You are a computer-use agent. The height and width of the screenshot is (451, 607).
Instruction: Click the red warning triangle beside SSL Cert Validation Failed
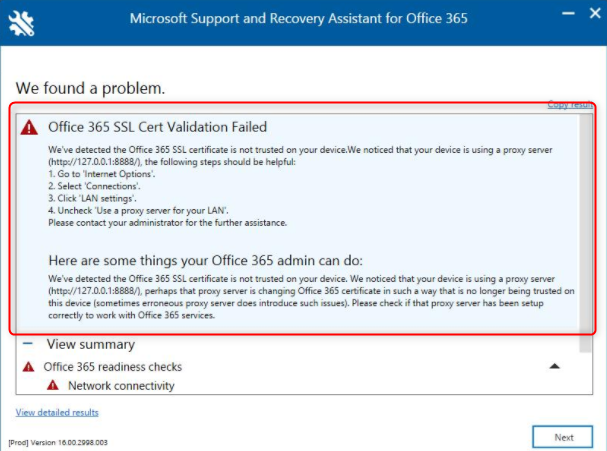click(29, 127)
